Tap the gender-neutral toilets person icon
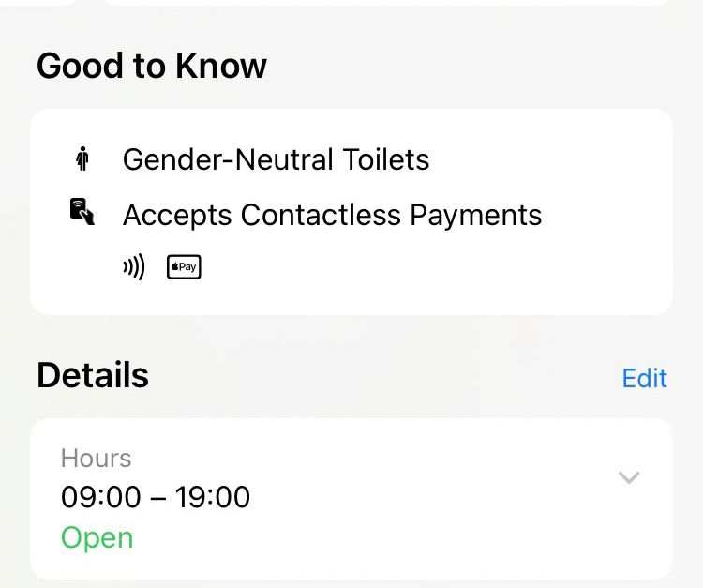703x588 pixels. pyautogui.click(x=82, y=158)
